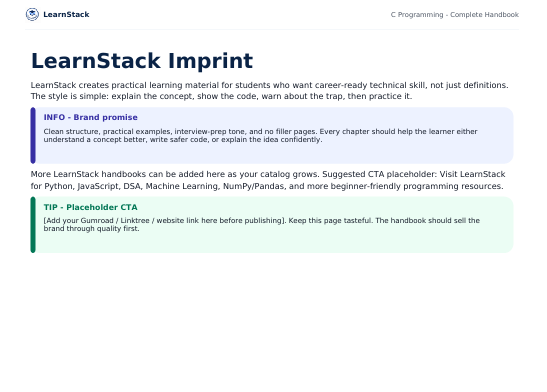Screen dimensions: 547x392
Task: Click the LearnStack graduation cap logo icon
Action: tap(32, 14)
